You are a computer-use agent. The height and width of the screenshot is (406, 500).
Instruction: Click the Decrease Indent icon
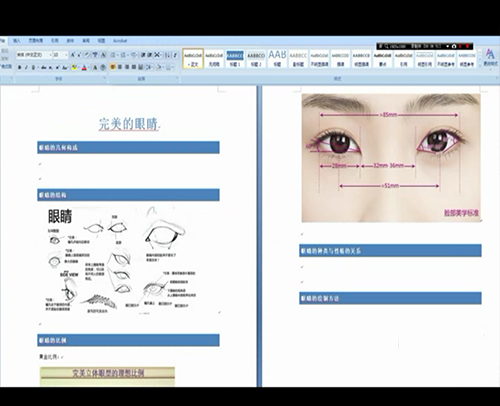(x=143, y=55)
